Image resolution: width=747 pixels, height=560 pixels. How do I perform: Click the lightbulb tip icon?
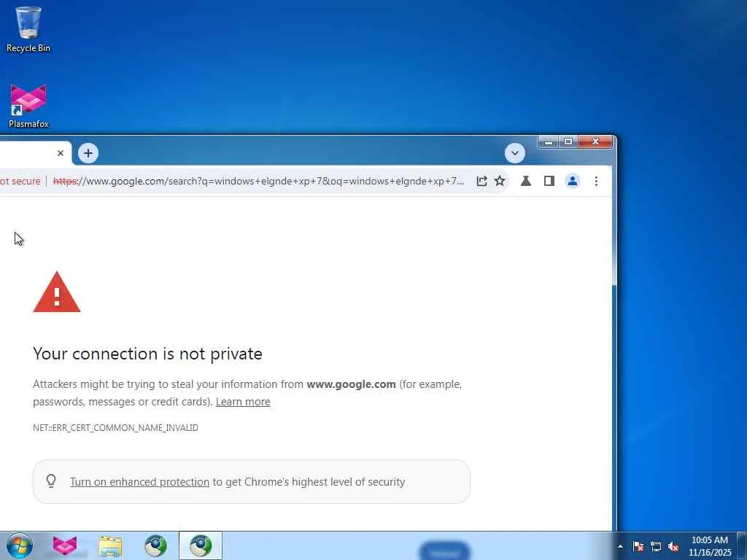coord(51,481)
